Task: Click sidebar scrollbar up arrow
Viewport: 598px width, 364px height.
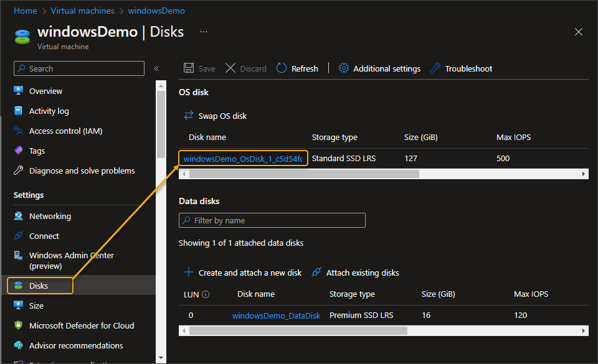Action: (x=161, y=86)
